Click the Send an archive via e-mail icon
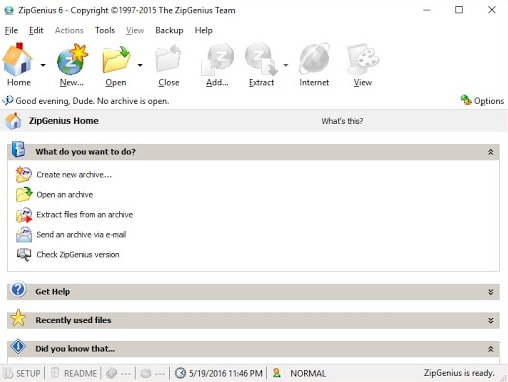 [x=24, y=235]
